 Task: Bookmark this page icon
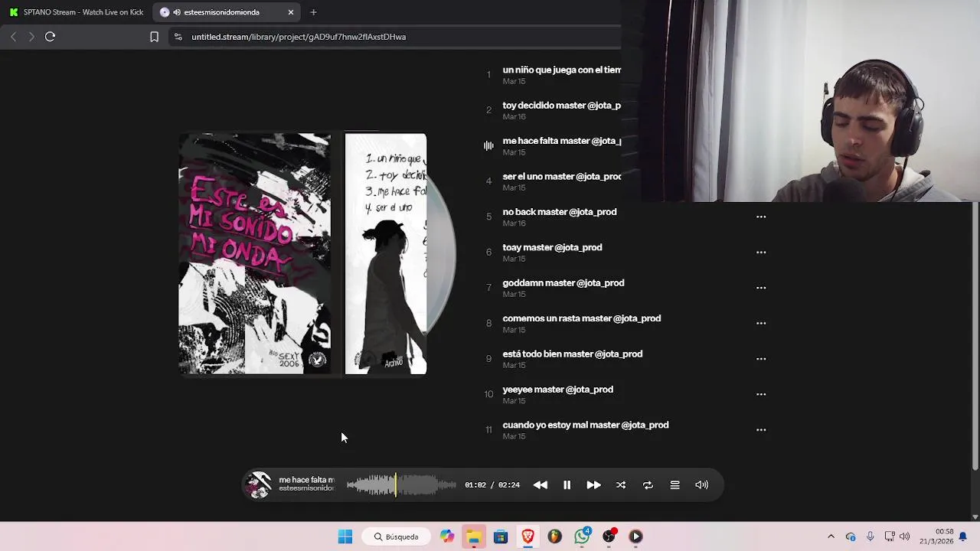154,37
